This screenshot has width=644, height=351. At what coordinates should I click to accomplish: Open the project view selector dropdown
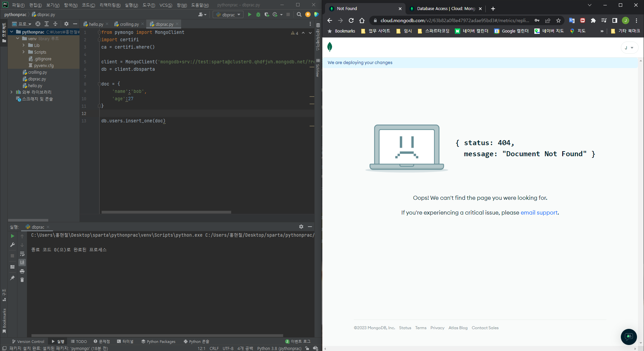[x=22, y=24]
